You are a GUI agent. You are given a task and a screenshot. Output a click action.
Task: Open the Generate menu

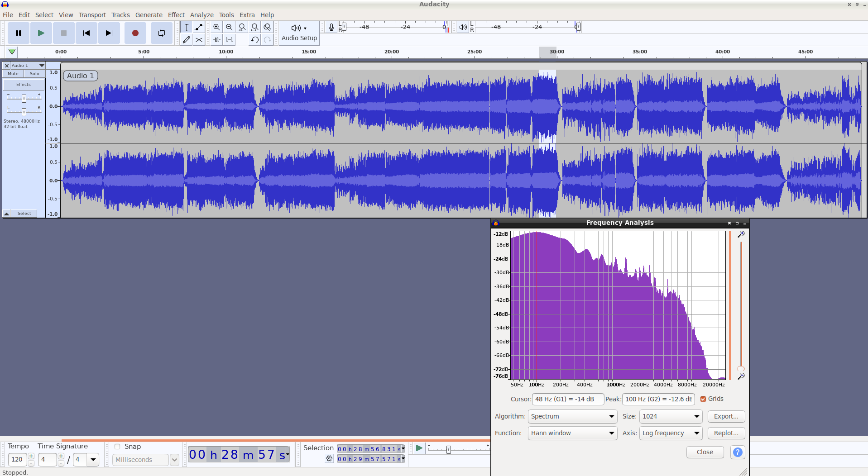[x=149, y=15]
